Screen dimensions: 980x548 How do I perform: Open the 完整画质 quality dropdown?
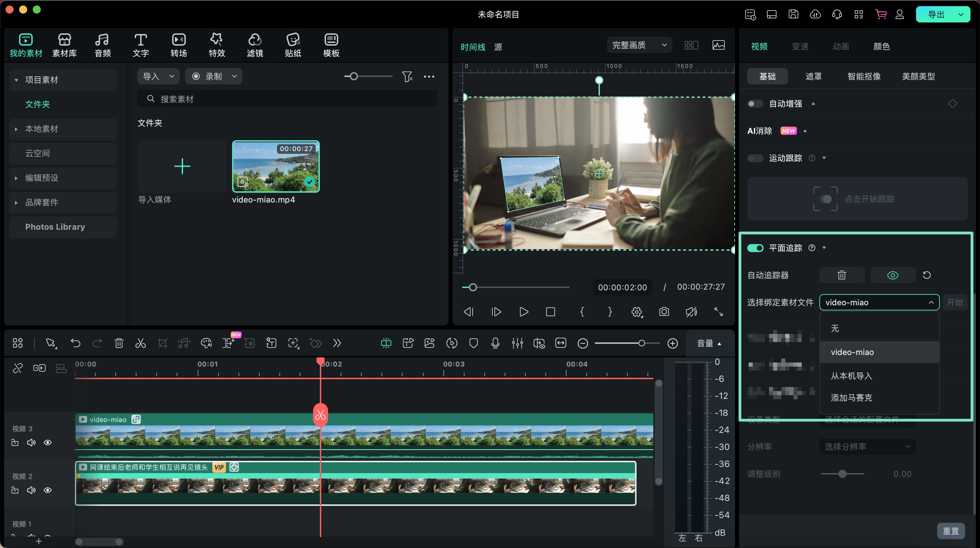coord(639,45)
